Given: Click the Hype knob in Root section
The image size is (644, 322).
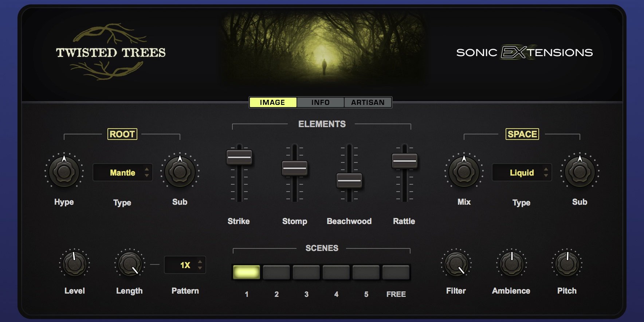Looking at the screenshot, I should [64, 172].
